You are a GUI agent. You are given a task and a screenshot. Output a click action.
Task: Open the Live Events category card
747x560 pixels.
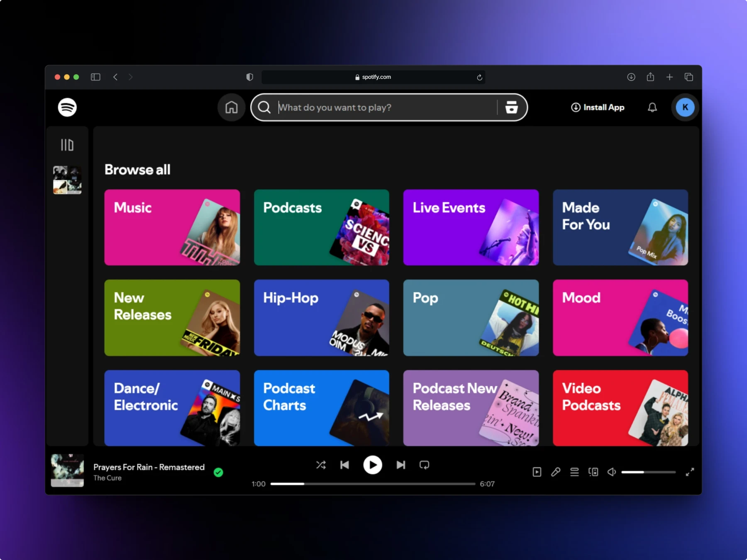(471, 227)
